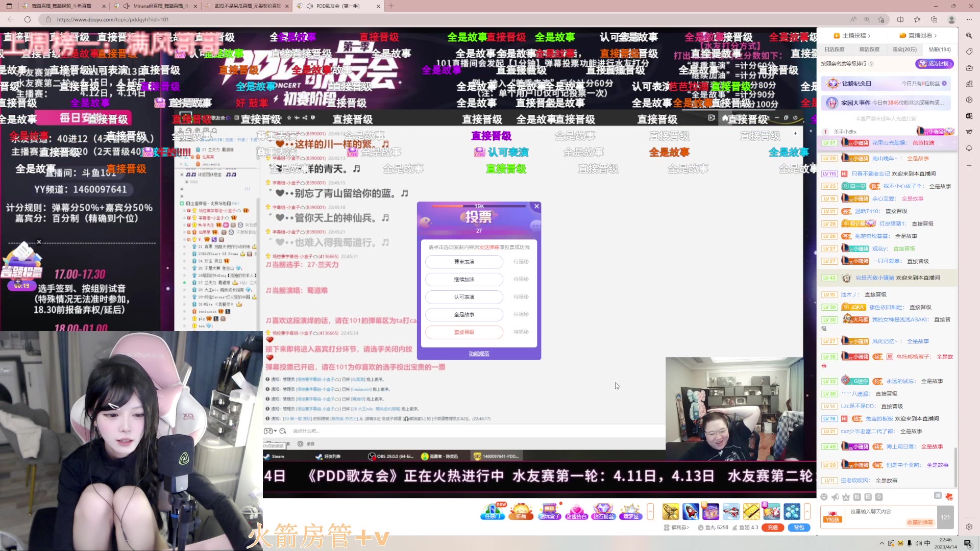The width and height of the screenshot is (980, 551).
Task: Expand the gift bar with the up chevron
Action: click(x=649, y=511)
